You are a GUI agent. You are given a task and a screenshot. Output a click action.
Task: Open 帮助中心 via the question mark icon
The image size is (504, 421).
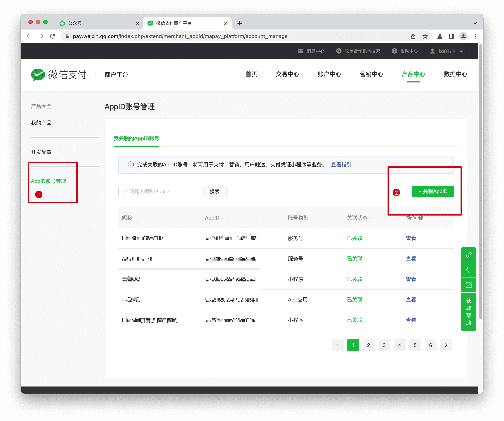point(394,51)
